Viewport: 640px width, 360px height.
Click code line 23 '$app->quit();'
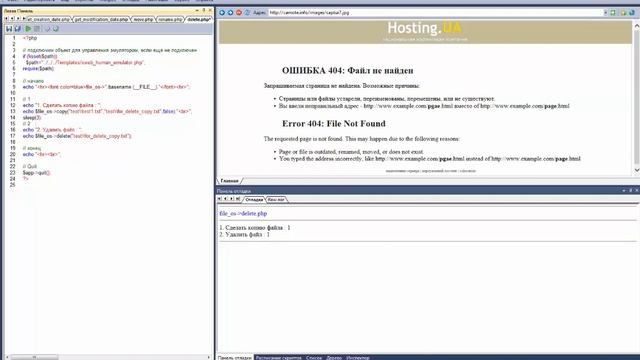(x=36, y=173)
